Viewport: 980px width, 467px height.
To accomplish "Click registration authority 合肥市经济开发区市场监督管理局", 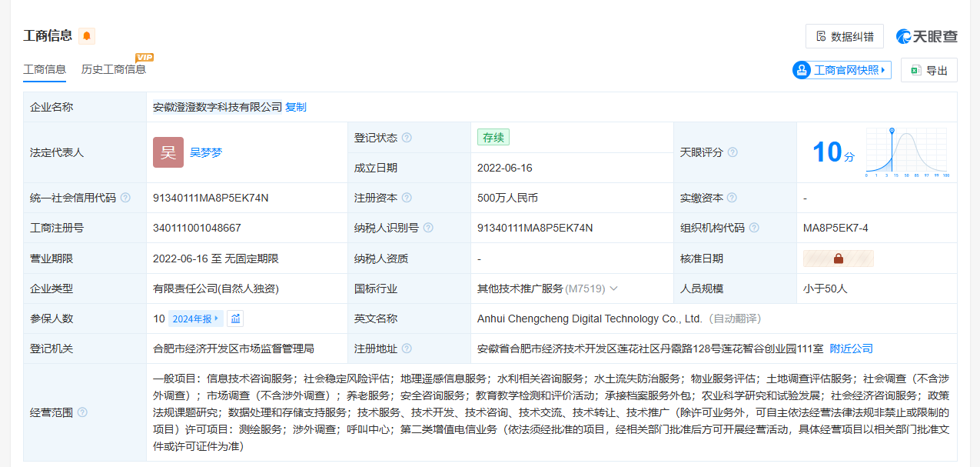I will [234, 349].
